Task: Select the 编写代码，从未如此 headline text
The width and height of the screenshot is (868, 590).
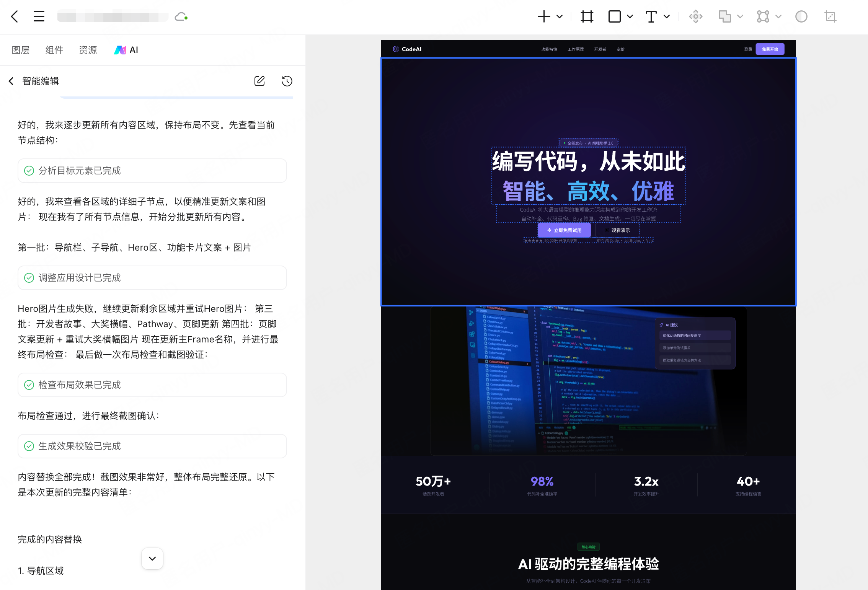Action: (589, 161)
